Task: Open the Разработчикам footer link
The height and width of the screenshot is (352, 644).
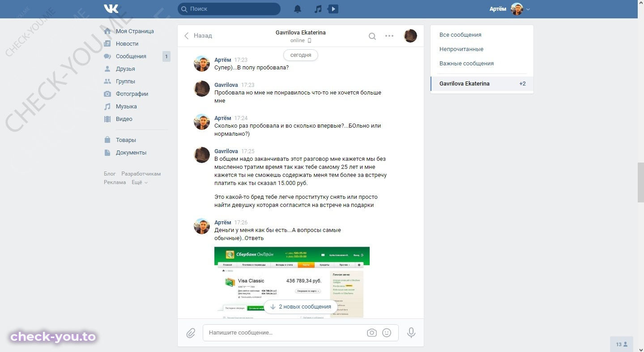Action: click(x=141, y=174)
